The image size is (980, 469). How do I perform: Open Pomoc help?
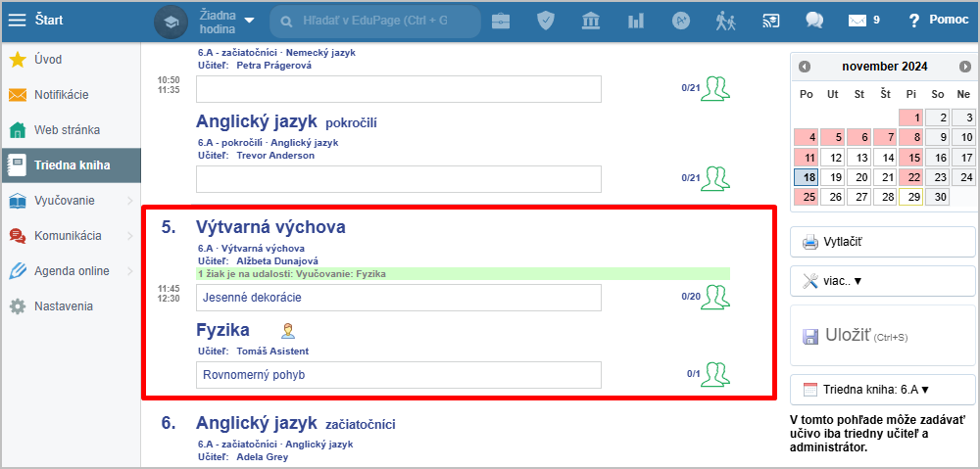(x=939, y=20)
